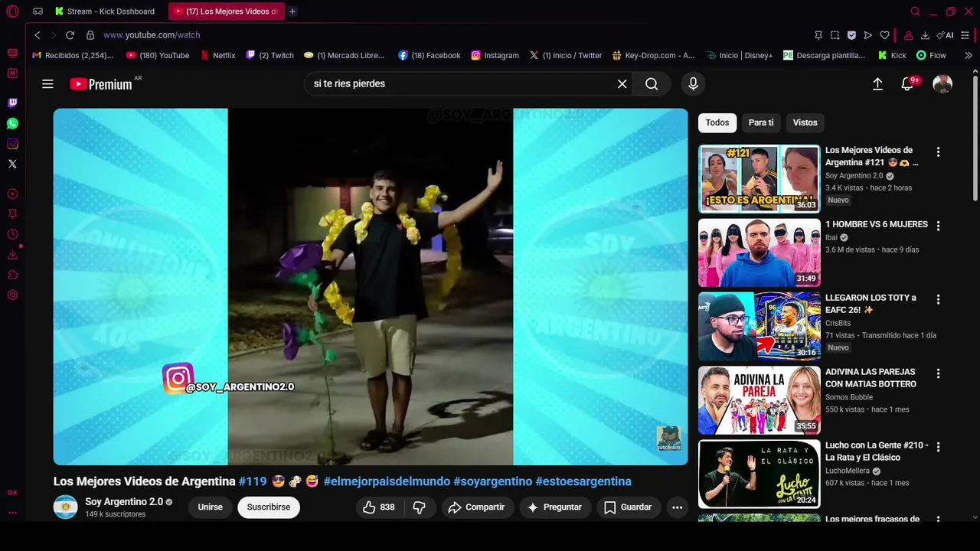Image resolution: width=980 pixels, height=551 pixels.
Task: Open options for Los Mejores Videos #121
Action: click(x=938, y=152)
